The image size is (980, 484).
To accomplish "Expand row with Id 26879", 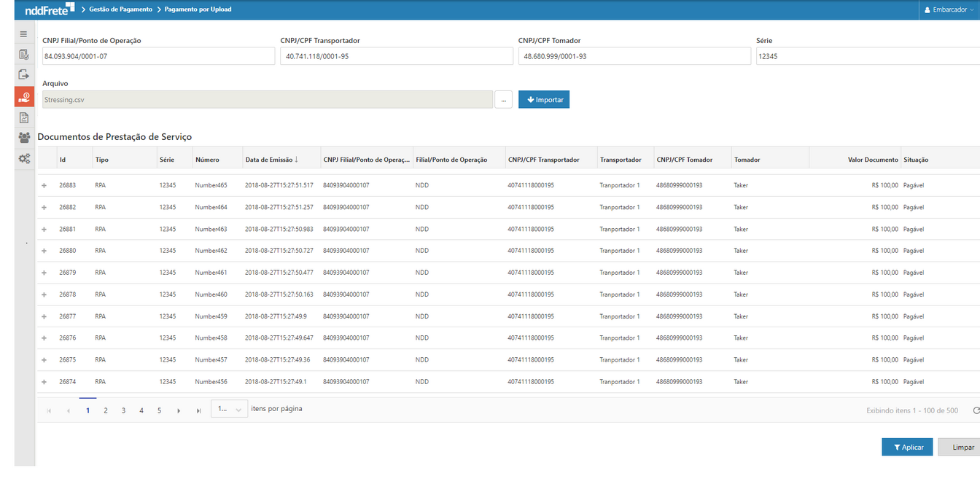I will (x=44, y=273).
